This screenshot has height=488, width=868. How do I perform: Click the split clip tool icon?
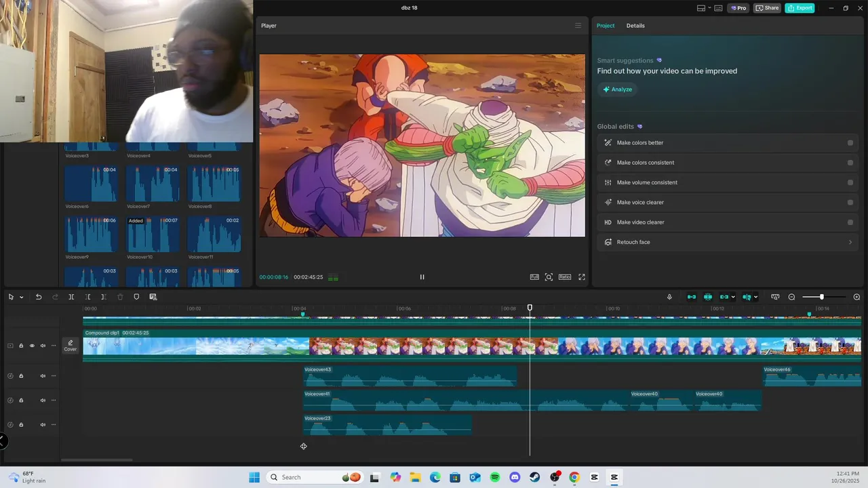(x=71, y=297)
